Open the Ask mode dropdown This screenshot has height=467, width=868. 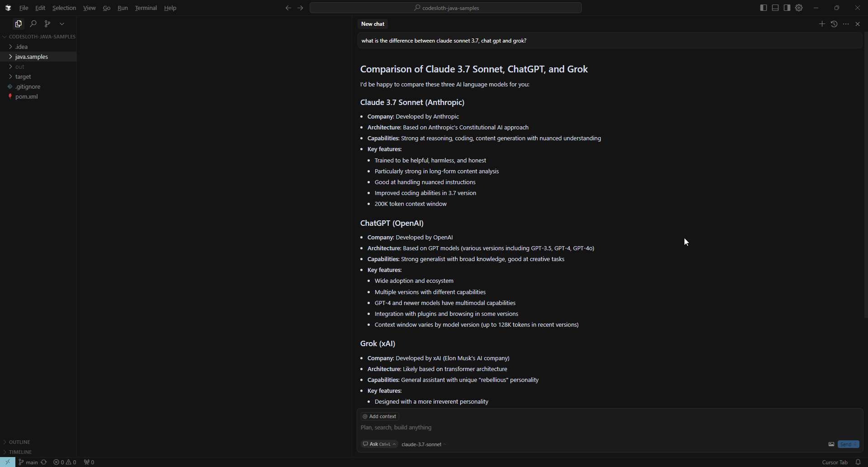[380, 444]
